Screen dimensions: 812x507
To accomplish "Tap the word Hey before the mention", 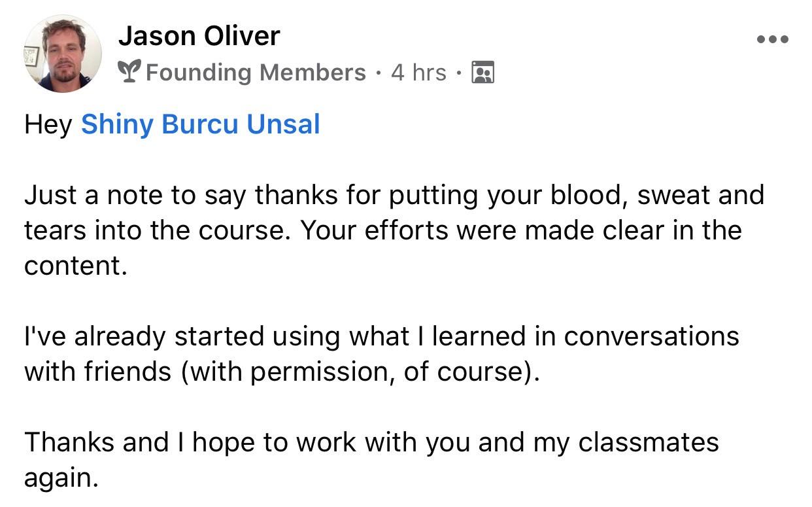I will tap(48, 124).
